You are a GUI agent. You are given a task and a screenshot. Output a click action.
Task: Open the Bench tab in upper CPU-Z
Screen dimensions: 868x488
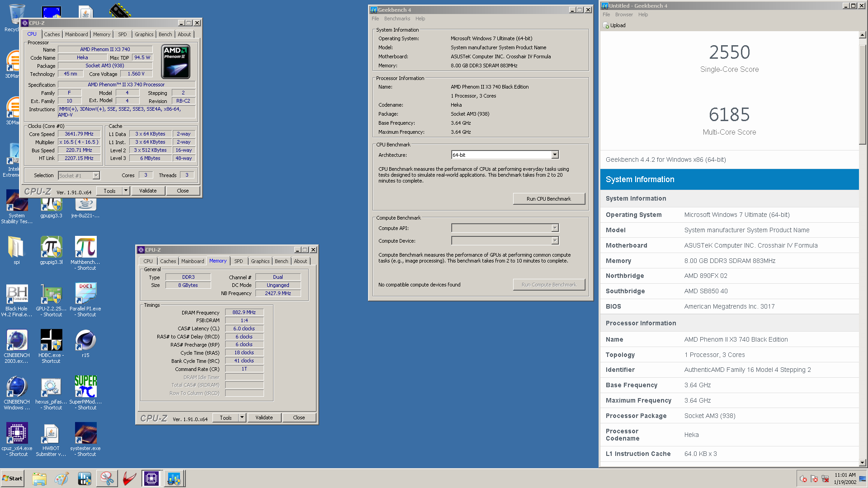pos(165,34)
